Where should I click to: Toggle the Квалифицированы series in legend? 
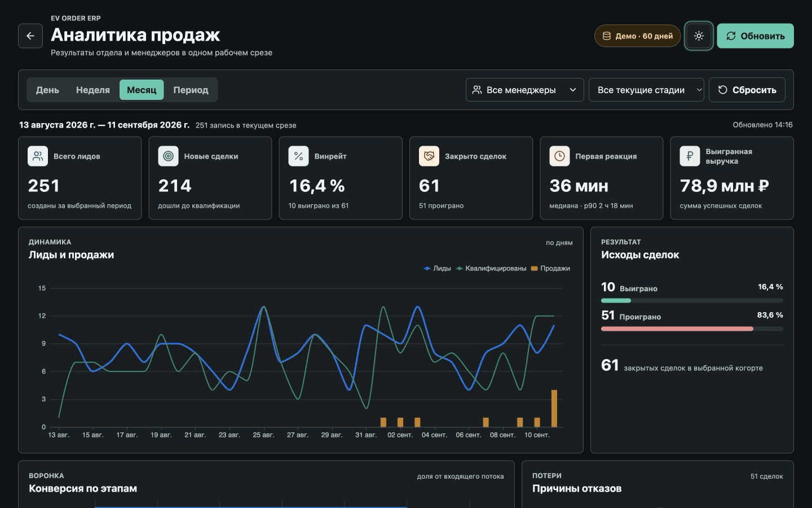click(x=491, y=269)
